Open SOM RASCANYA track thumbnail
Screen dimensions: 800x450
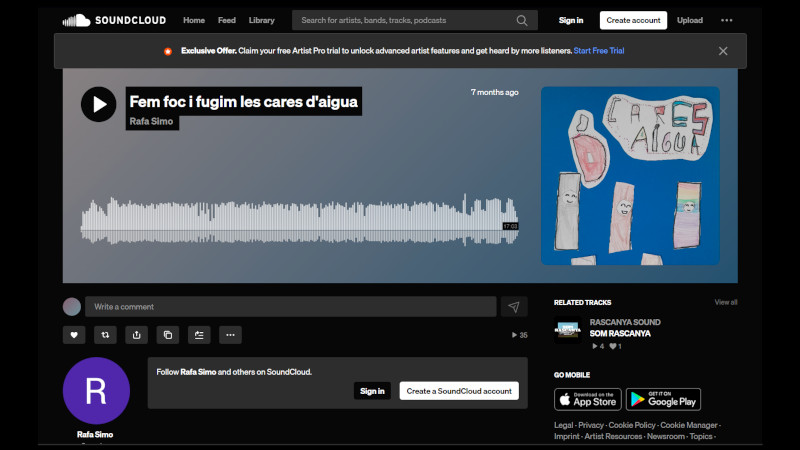[568, 330]
